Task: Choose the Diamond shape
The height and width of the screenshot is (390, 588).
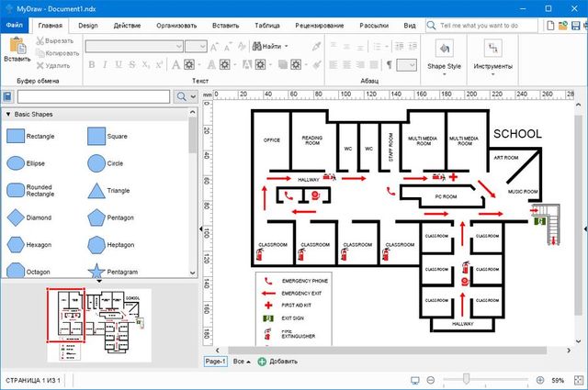Action: pos(15,218)
